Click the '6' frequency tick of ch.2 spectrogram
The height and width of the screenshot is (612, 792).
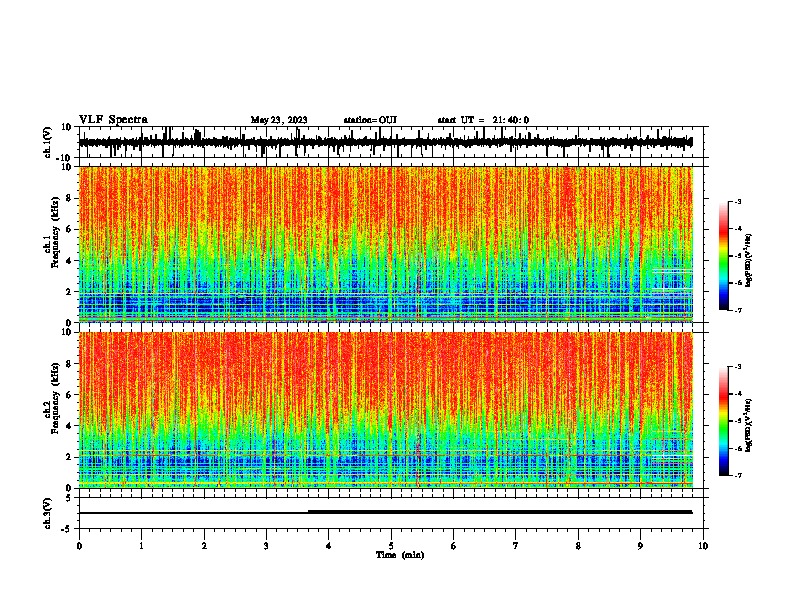(x=69, y=395)
